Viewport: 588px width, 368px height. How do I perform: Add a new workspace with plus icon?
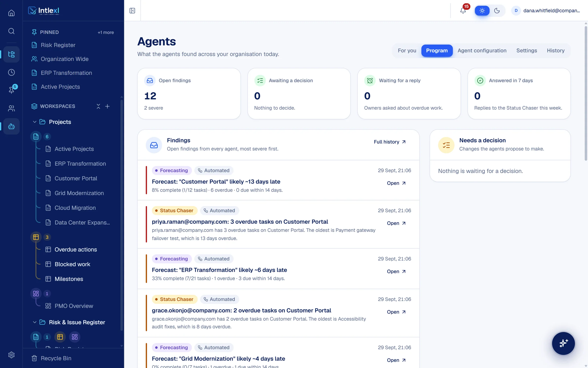pyautogui.click(x=107, y=106)
